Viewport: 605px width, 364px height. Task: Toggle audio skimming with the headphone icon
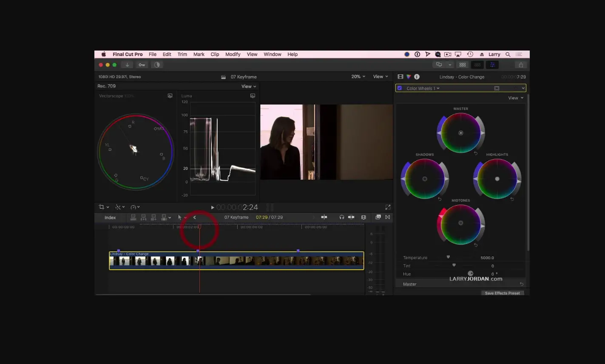[341, 217]
